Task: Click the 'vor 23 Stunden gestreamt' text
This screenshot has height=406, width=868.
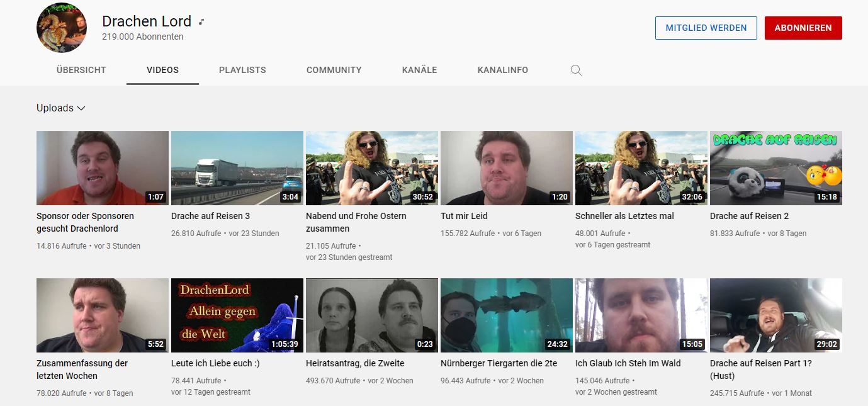Action: pos(349,257)
